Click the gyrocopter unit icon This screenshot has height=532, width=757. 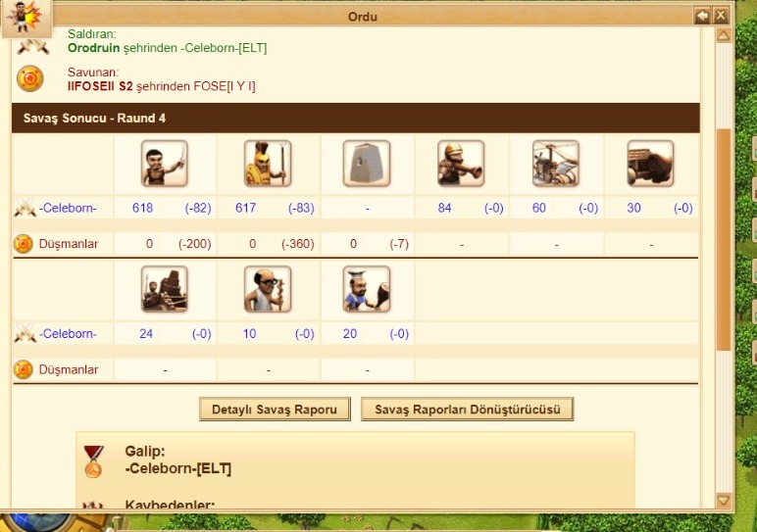click(555, 164)
